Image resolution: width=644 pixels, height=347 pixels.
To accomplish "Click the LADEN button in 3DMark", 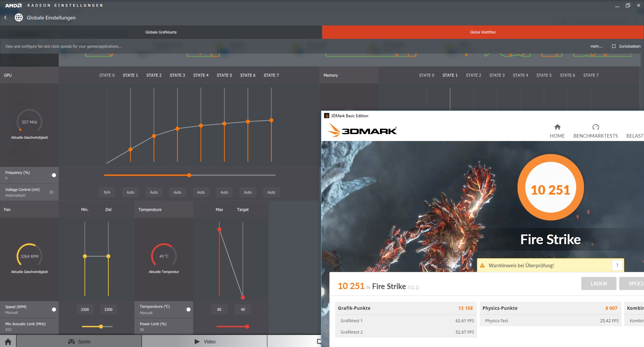I will [x=599, y=284].
